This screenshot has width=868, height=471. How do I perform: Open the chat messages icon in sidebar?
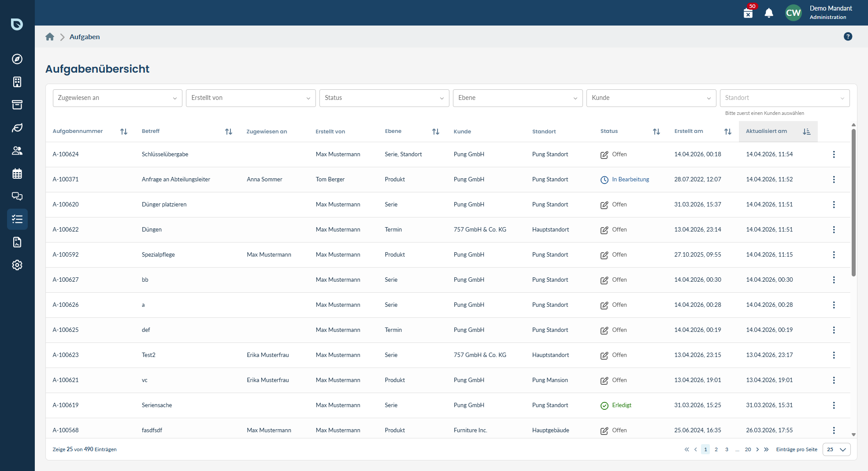(x=17, y=196)
